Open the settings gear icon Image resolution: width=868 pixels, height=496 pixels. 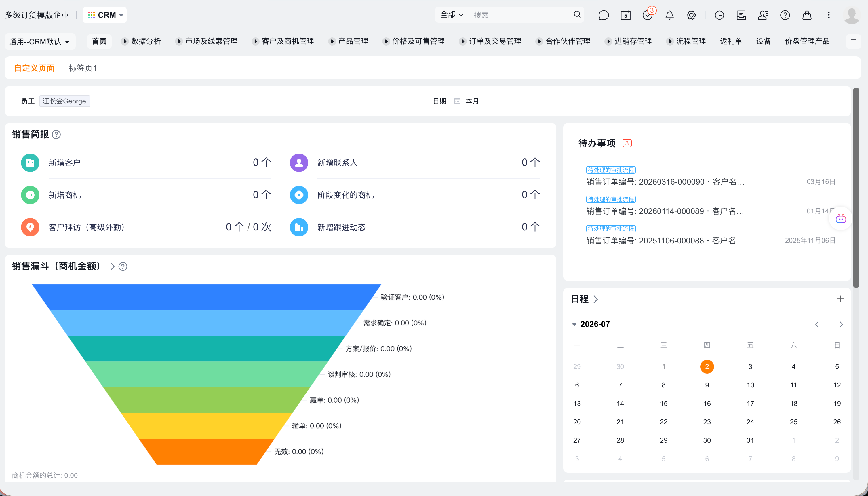click(691, 15)
